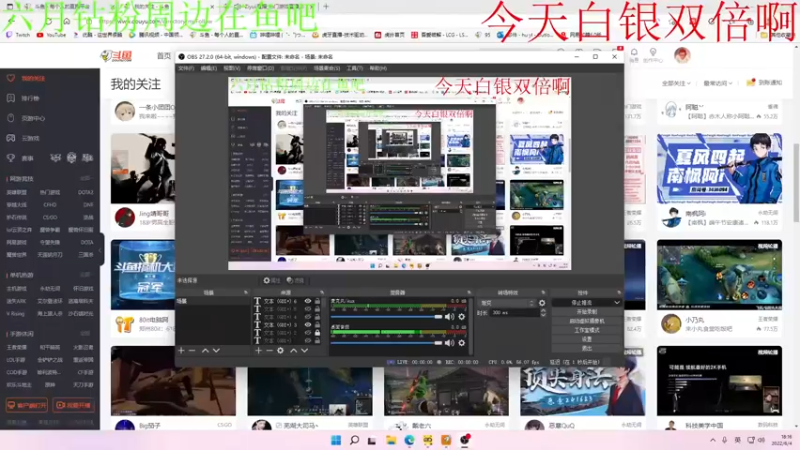This screenshot has width=800, height=450.
Task: Click 工作室模式 button
Action: click(x=587, y=330)
